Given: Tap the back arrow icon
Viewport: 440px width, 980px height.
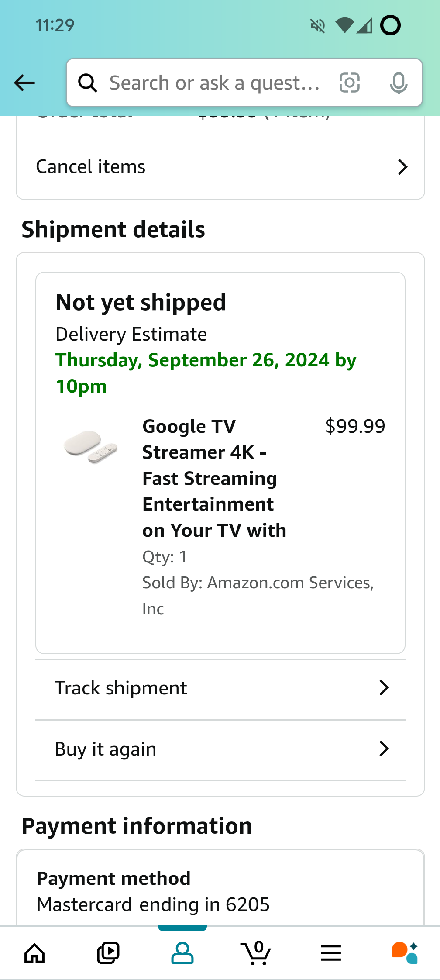Looking at the screenshot, I should 24,83.
